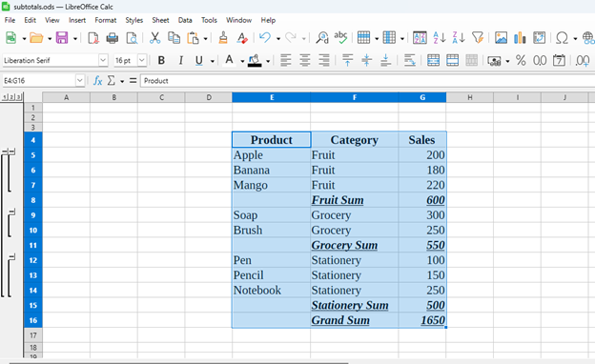Format as date

click(559, 60)
